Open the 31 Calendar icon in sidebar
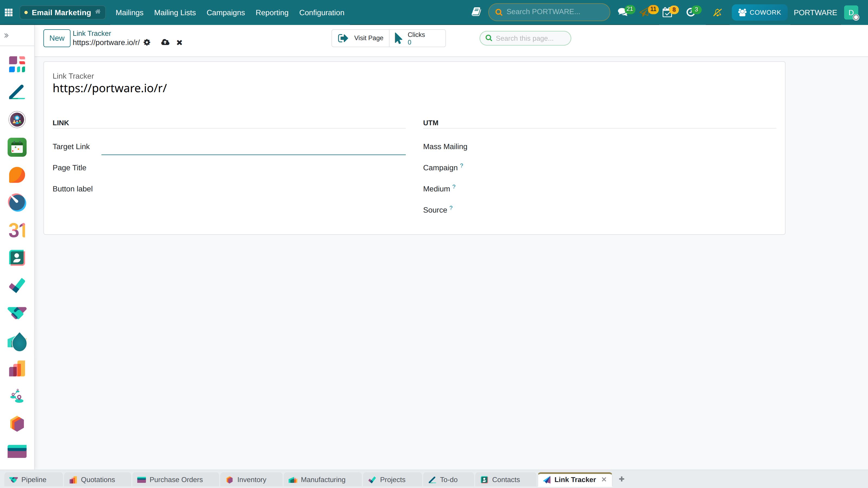The width and height of the screenshot is (868, 488). pos(17,230)
